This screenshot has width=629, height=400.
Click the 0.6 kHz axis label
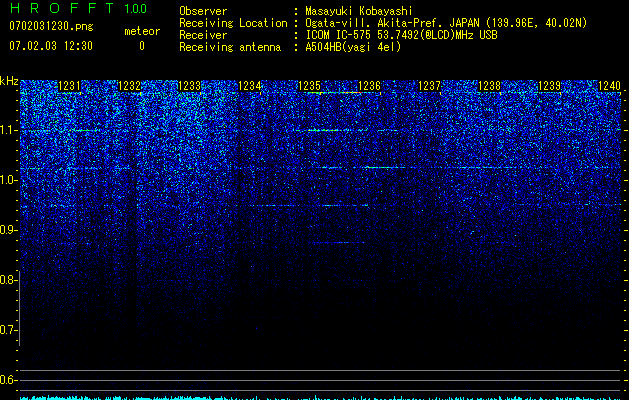click(9, 380)
